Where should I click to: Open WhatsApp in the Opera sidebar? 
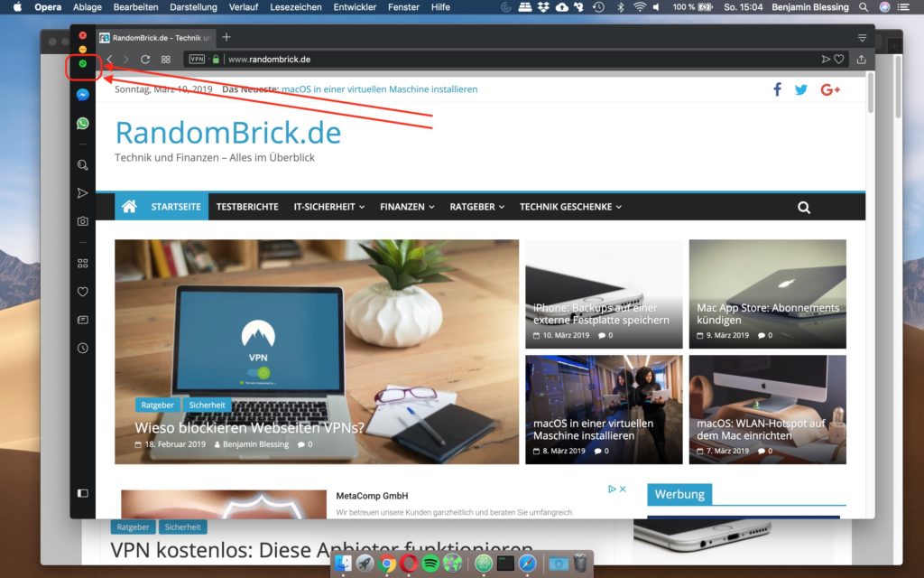click(82, 123)
